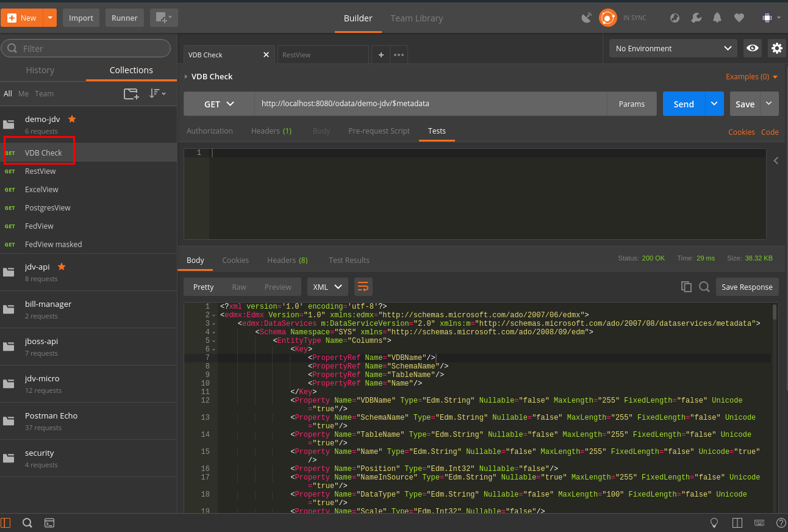The height and width of the screenshot is (532, 788).
Task: Filter collections by Team
Action: point(44,94)
